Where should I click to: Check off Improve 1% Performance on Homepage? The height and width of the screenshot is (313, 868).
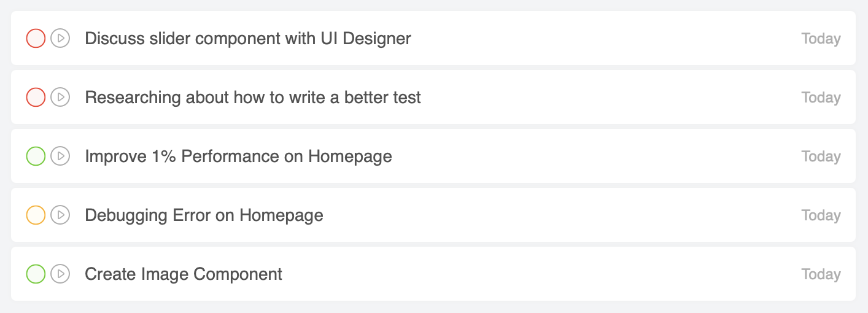click(x=36, y=156)
